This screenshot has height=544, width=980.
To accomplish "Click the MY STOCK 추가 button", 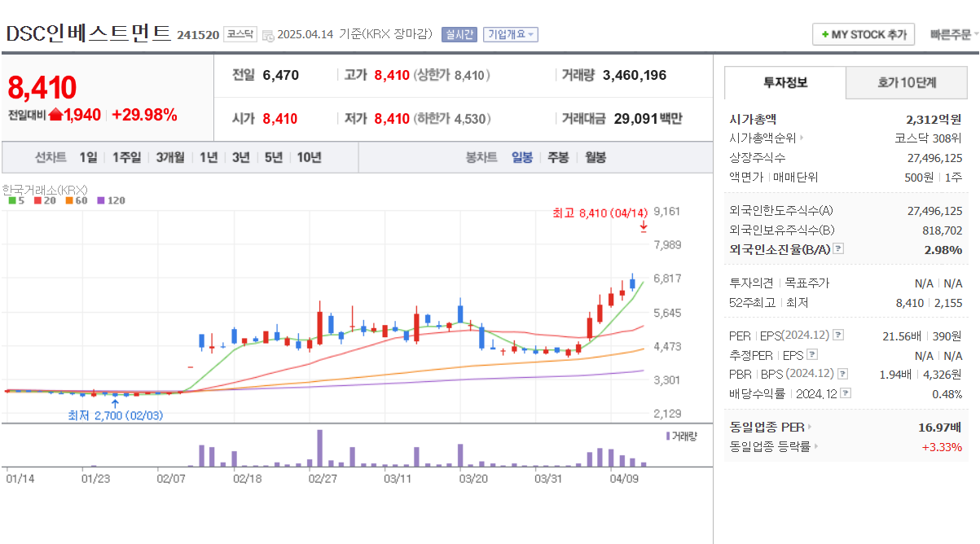I will [x=864, y=35].
